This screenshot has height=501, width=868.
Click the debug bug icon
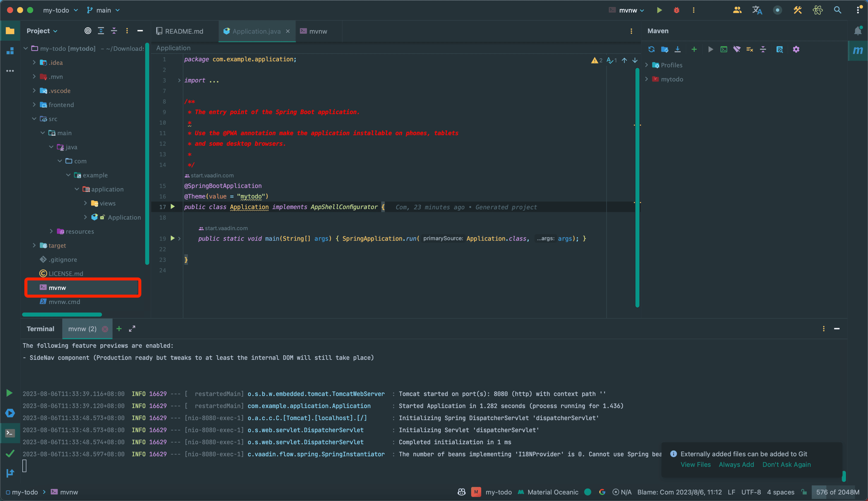(676, 10)
